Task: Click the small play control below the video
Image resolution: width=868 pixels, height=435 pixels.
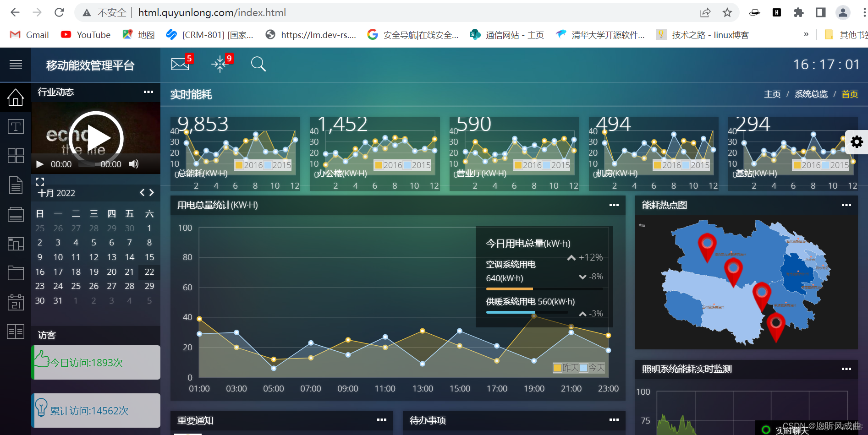Action: pos(40,164)
